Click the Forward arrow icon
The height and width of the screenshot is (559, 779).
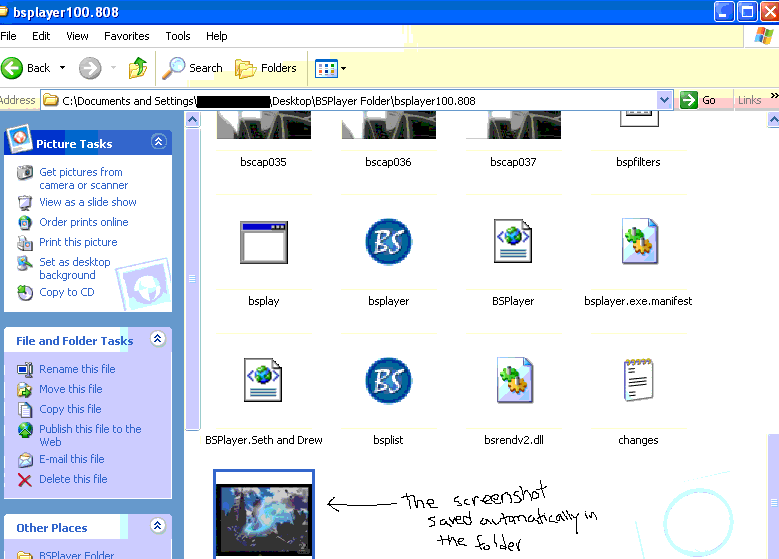(90, 68)
